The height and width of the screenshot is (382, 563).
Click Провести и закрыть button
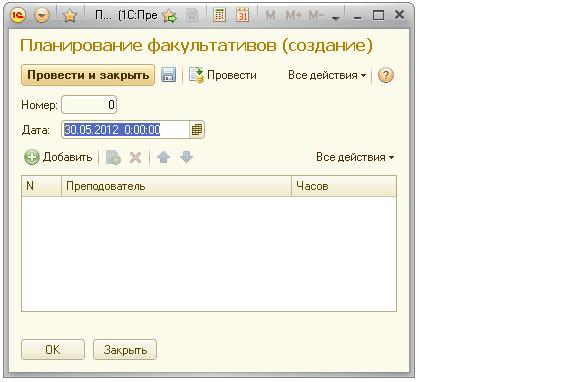tap(88, 75)
